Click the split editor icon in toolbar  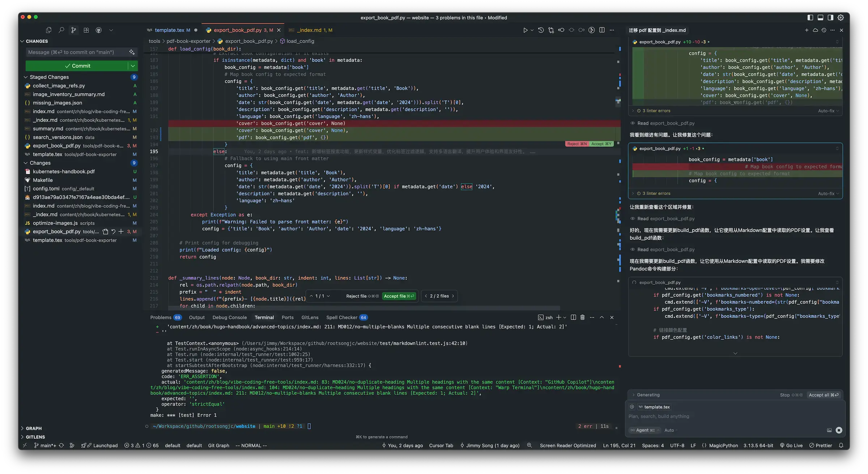pyautogui.click(x=602, y=30)
